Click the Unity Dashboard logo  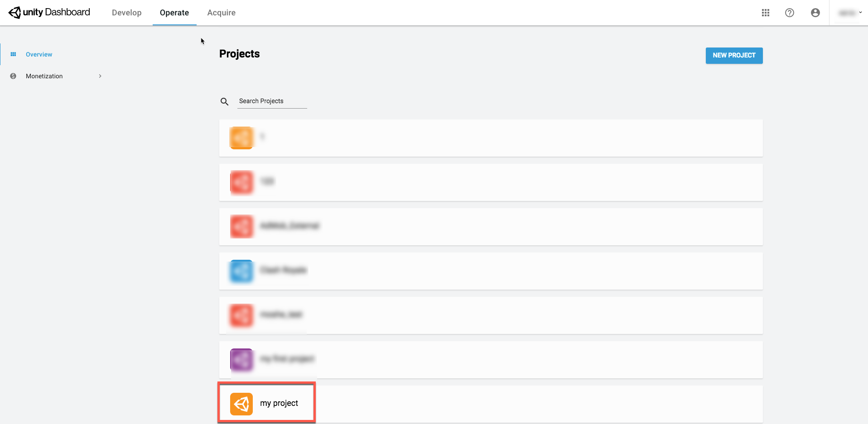point(49,12)
